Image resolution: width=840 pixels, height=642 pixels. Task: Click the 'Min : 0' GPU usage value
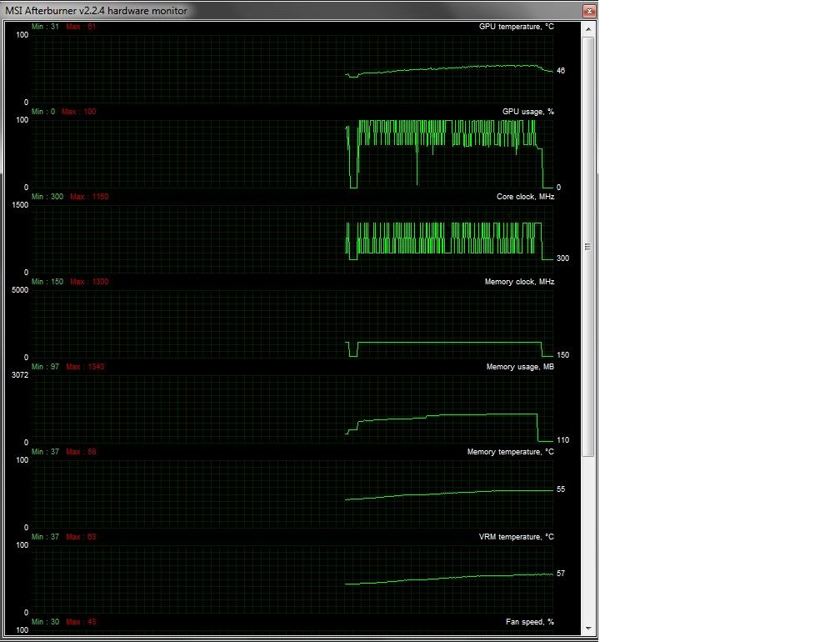coord(42,112)
